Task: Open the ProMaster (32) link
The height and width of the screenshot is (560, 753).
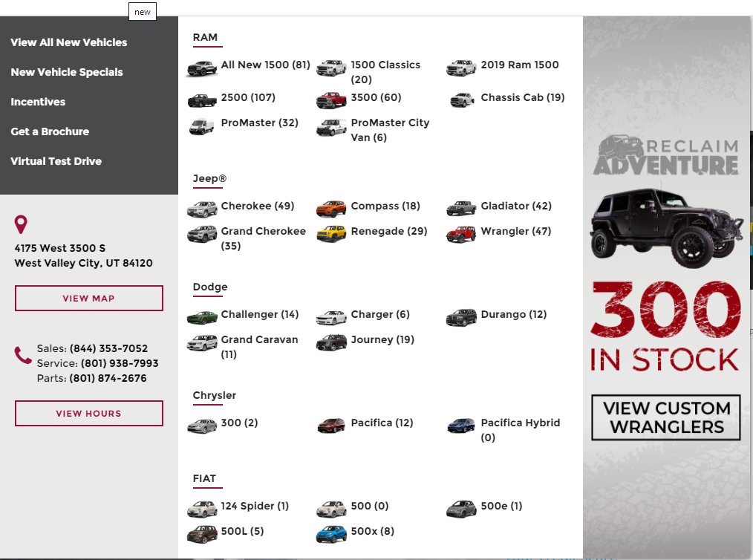Action: (x=260, y=123)
